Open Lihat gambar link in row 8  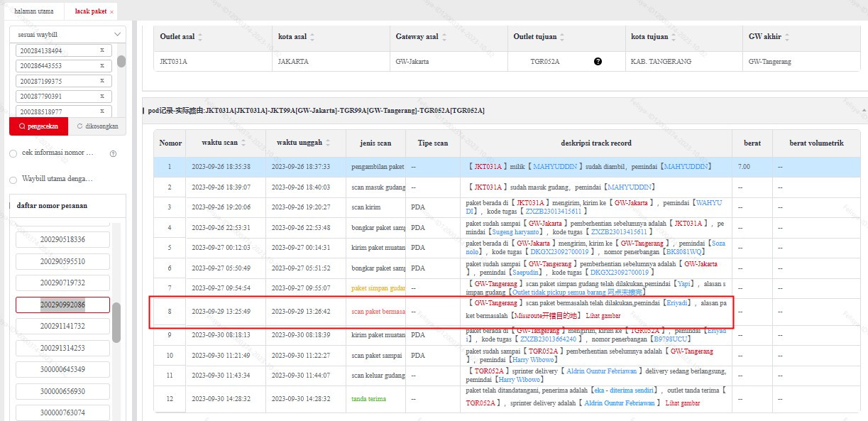[603, 315]
